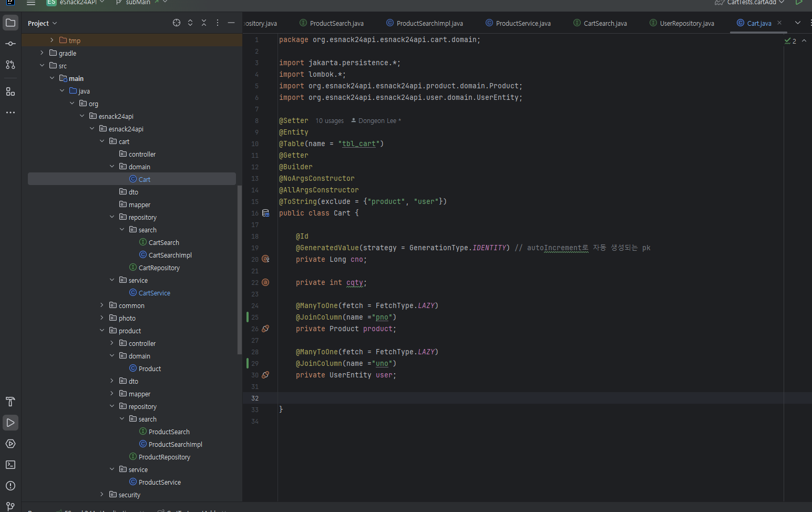Viewport: 812px width, 512px height.
Task: Open the Run tool window
Action: point(11,423)
